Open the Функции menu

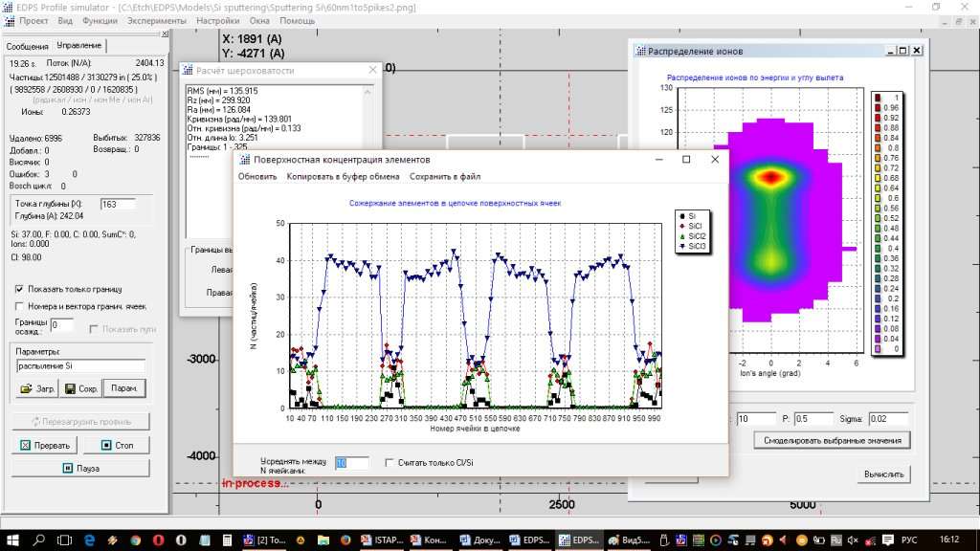(x=100, y=21)
